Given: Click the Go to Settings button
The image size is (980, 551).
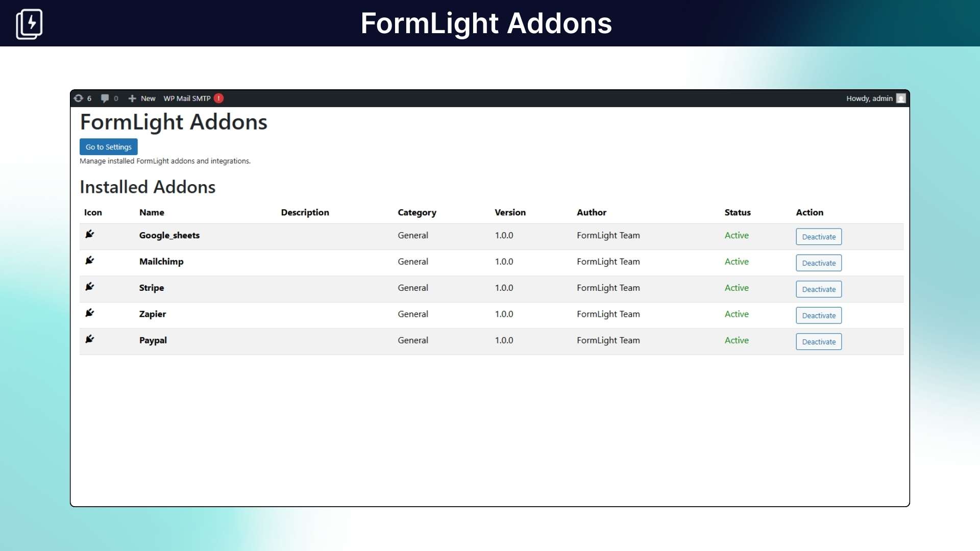Looking at the screenshot, I should pyautogui.click(x=108, y=146).
